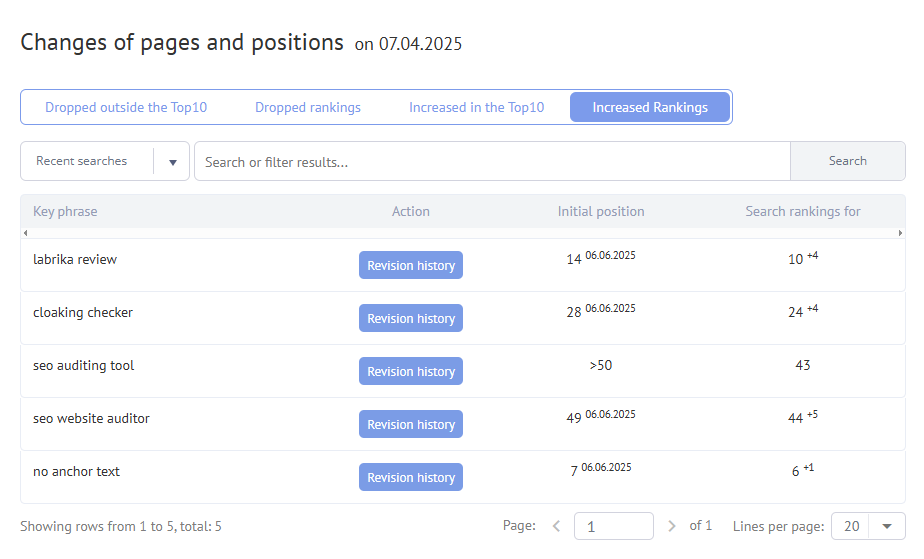Select the Increased Rankings tab
Viewport: 924px width, 559px height.
point(650,107)
